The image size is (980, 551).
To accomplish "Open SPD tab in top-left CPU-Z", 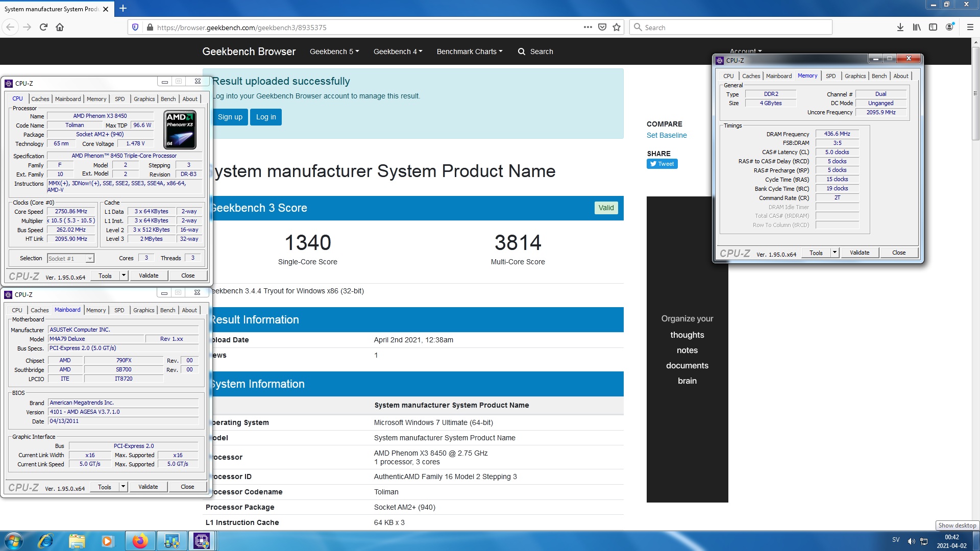I will coord(120,99).
